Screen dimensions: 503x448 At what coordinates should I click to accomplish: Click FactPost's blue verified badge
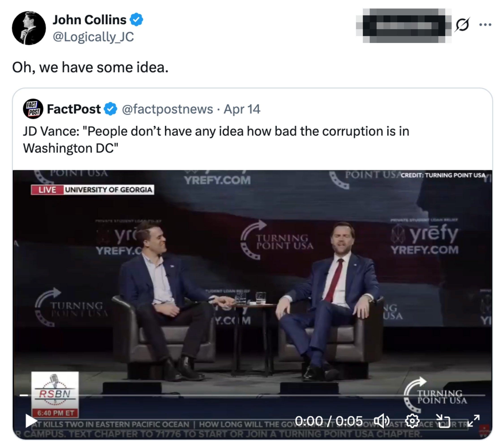(x=111, y=109)
